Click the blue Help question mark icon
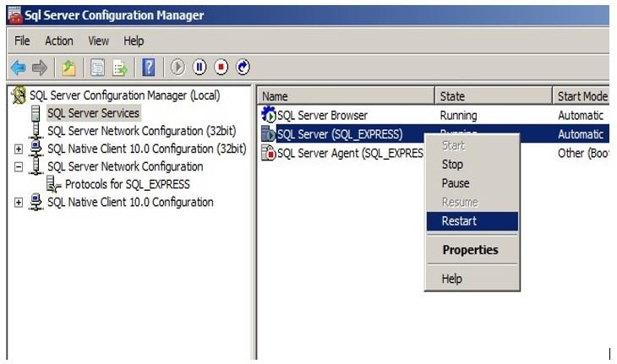The height and width of the screenshot is (364, 617). 148,67
